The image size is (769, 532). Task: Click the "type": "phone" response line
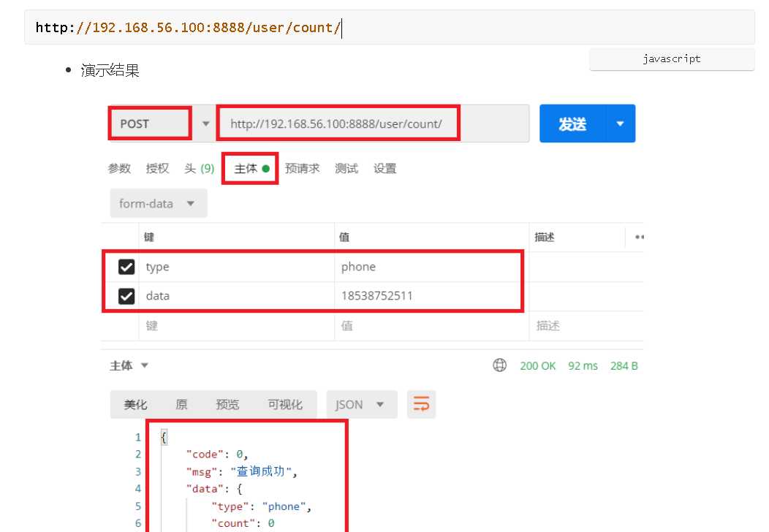(262, 506)
